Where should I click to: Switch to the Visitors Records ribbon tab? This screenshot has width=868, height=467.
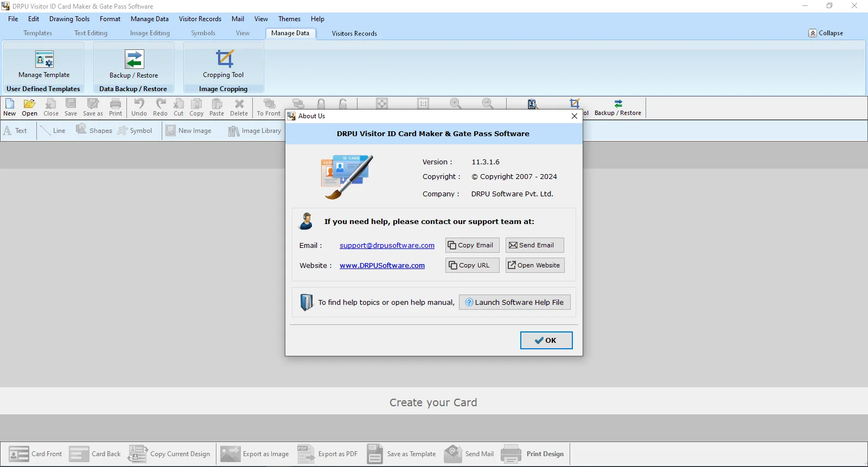pos(354,34)
